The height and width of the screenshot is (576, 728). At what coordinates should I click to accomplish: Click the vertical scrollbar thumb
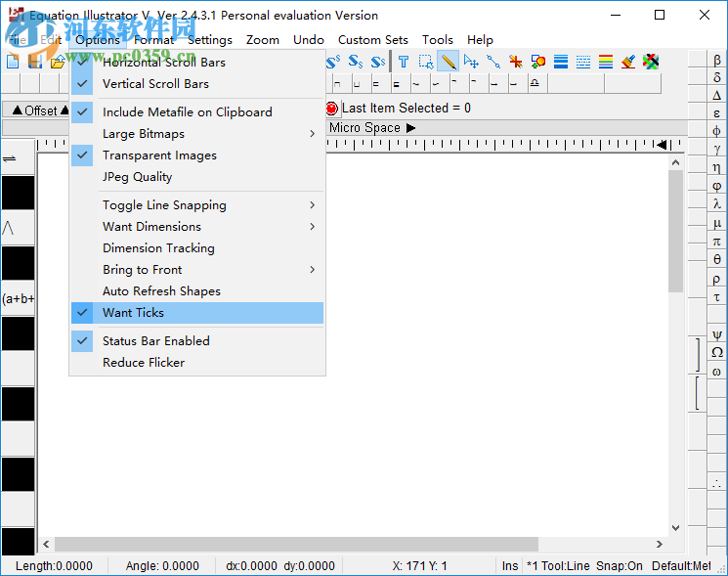675,231
